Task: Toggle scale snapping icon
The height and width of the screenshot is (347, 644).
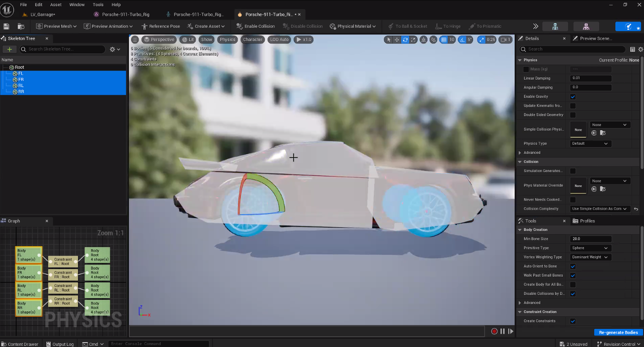Action: (x=481, y=39)
